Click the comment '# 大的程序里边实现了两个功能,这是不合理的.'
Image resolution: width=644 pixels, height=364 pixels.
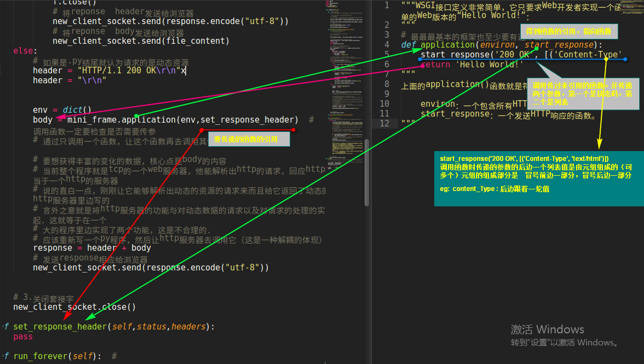click(x=123, y=229)
